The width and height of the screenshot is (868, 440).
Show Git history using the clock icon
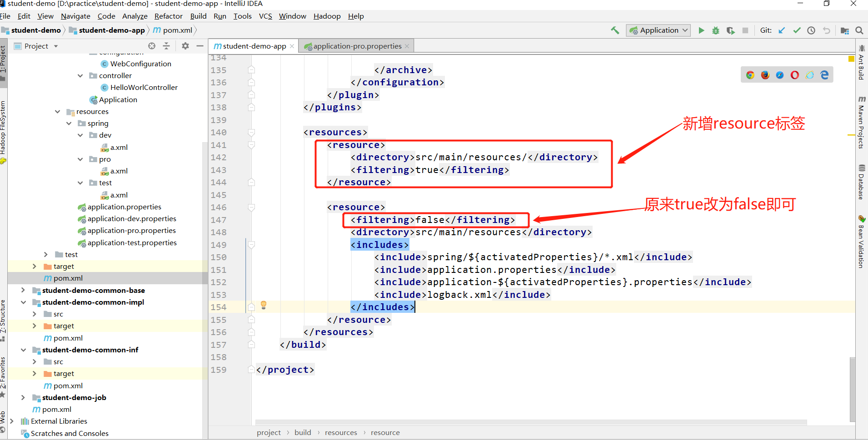(x=812, y=30)
